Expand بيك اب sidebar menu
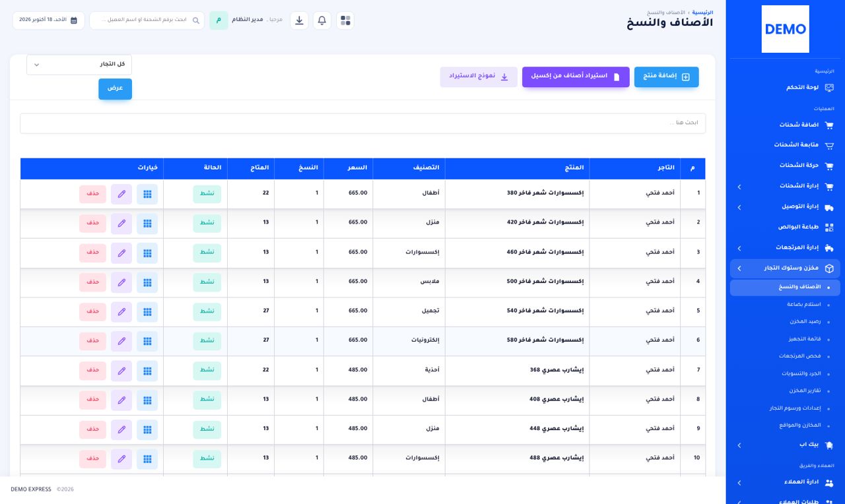845x504 pixels. [785, 445]
